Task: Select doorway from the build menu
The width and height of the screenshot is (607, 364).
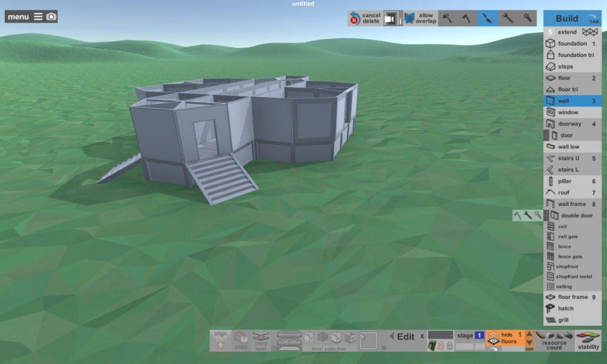Action: tap(572, 124)
